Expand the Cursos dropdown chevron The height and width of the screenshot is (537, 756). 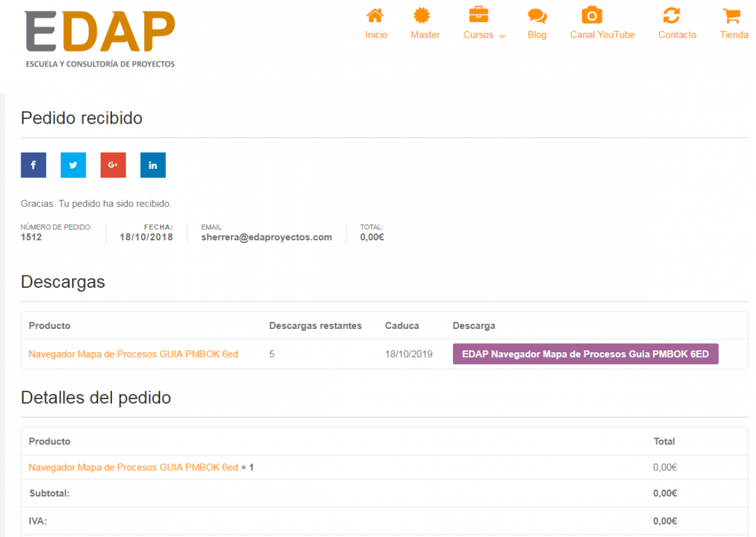tap(502, 36)
